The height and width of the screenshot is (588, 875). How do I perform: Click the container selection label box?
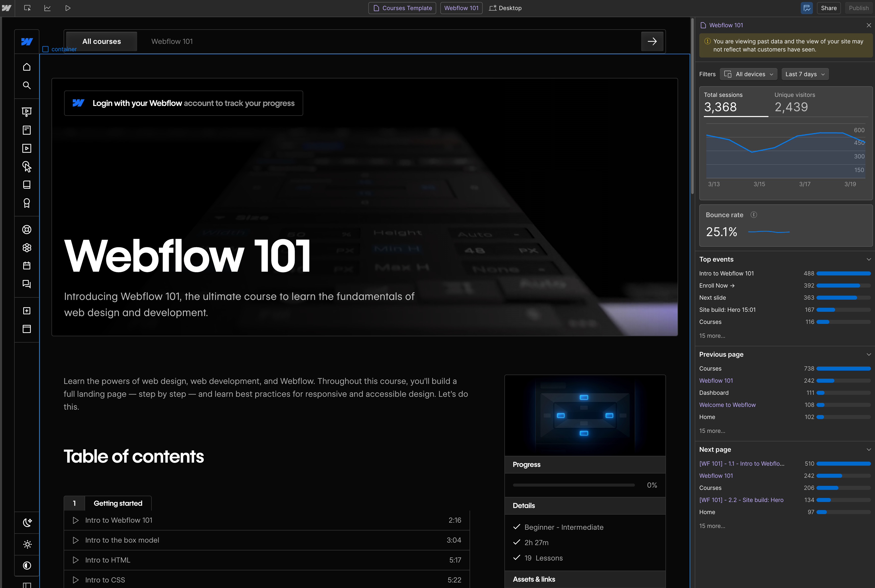(x=60, y=49)
